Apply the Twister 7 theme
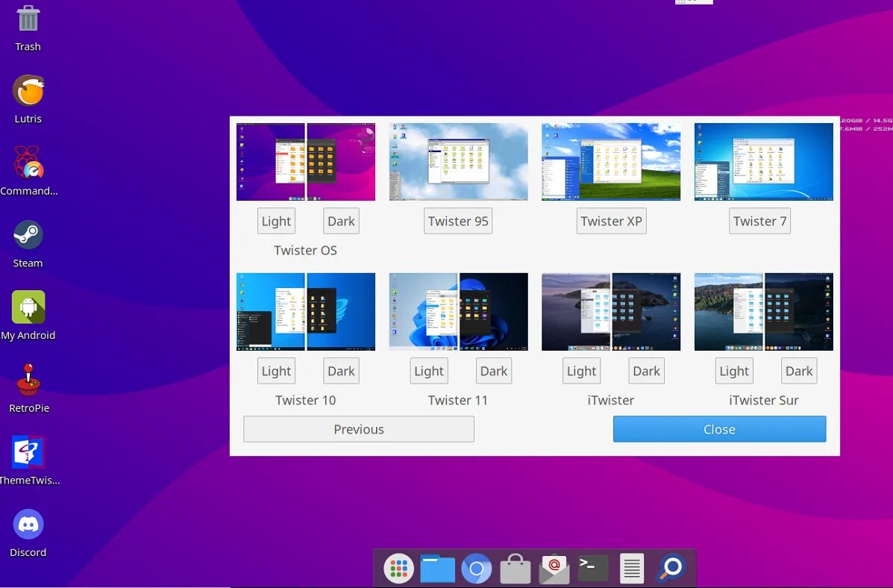The height and width of the screenshot is (588, 893). click(759, 221)
